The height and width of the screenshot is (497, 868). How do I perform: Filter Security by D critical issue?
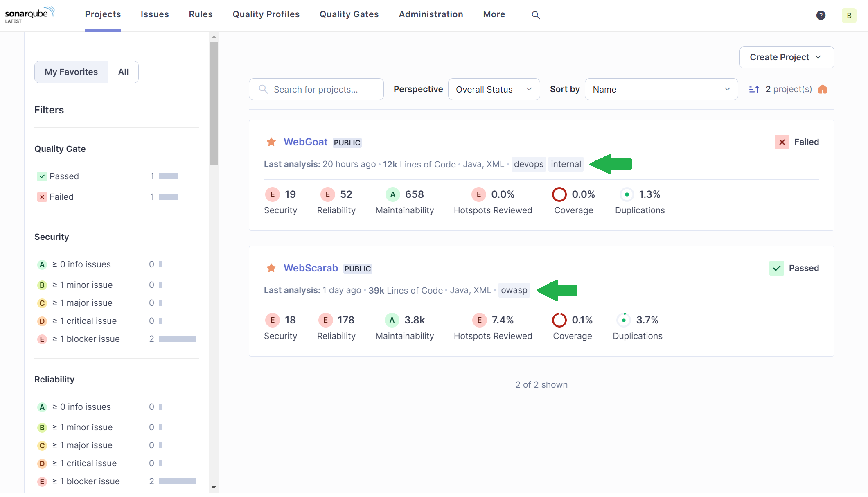(116, 321)
